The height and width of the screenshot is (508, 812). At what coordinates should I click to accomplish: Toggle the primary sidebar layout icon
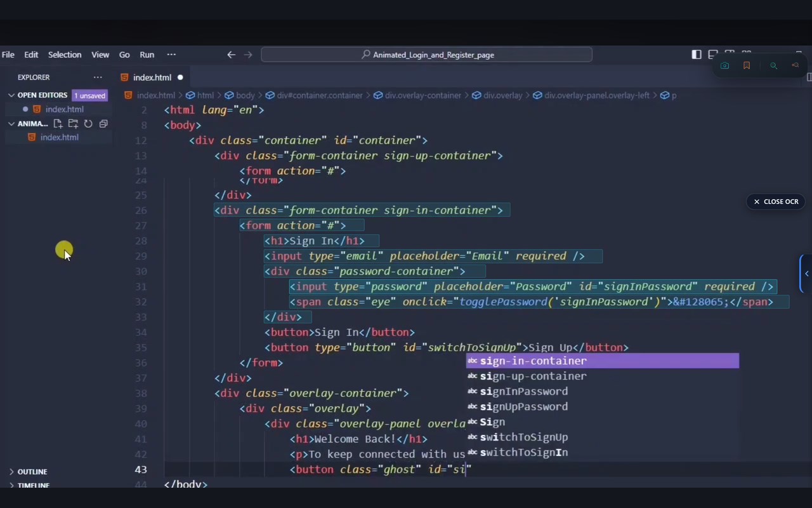pyautogui.click(x=697, y=55)
